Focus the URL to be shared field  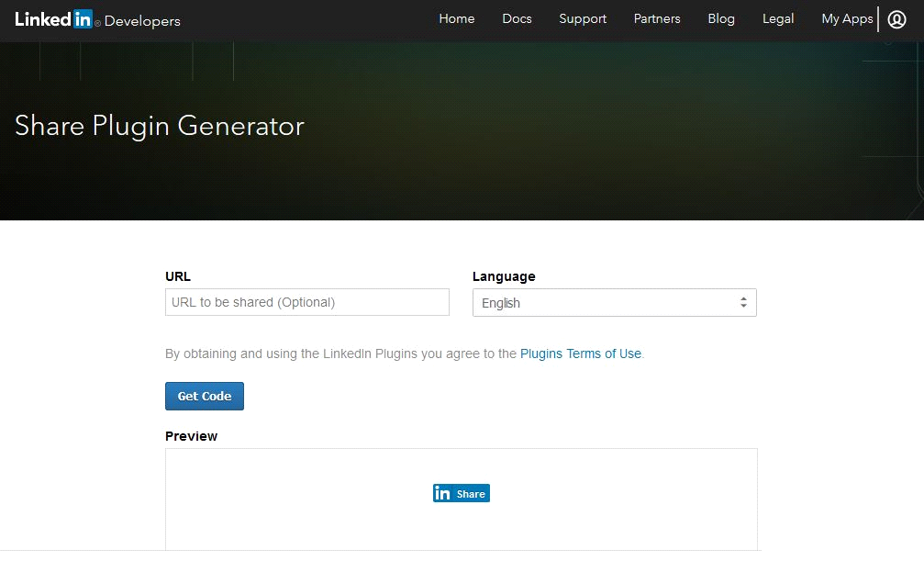pos(306,302)
